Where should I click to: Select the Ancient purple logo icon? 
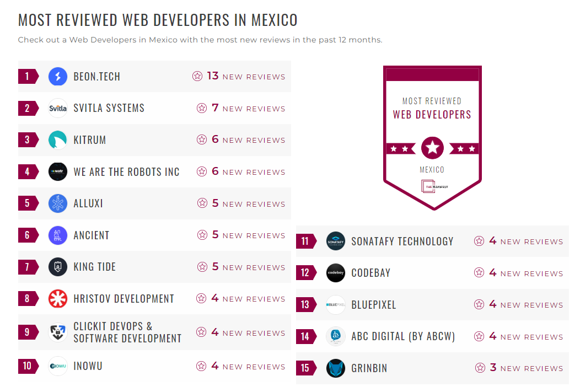pyautogui.click(x=58, y=235)
